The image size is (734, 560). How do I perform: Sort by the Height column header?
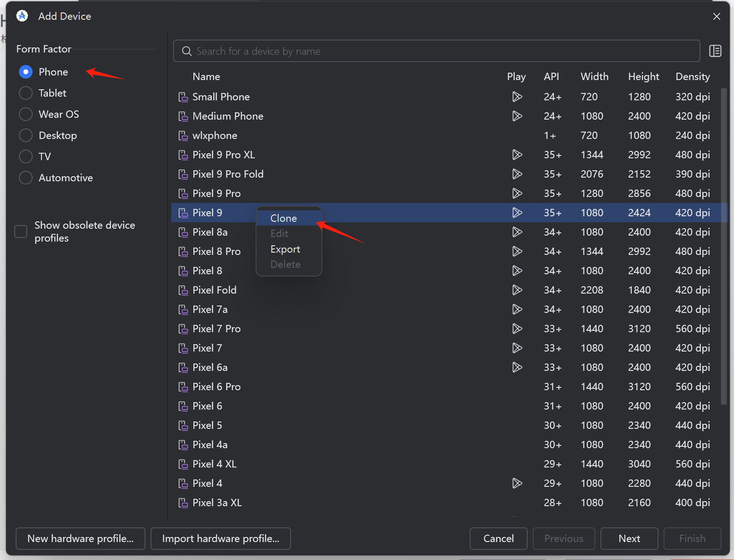(x=643, y=76)
